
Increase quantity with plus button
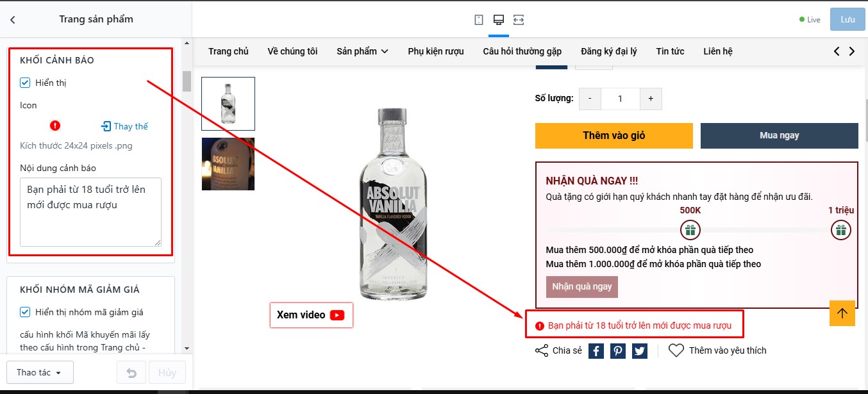pos(651,99)
